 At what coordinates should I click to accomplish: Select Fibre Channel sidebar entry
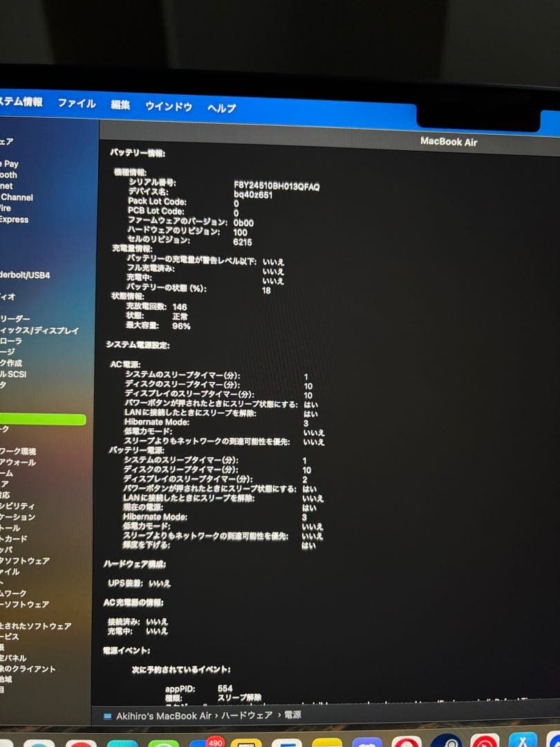pyautogui.click(x=17, y=197)
